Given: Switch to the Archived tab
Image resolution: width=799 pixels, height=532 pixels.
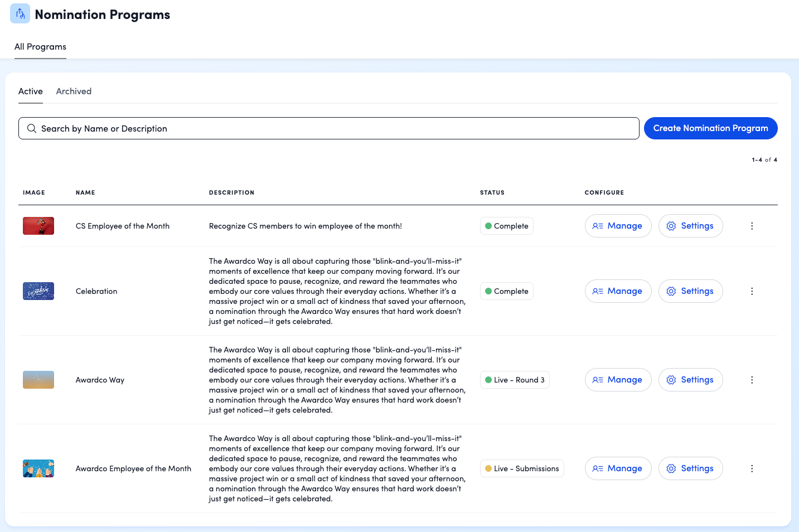Looking at the screenshot, I should (74, 91).
